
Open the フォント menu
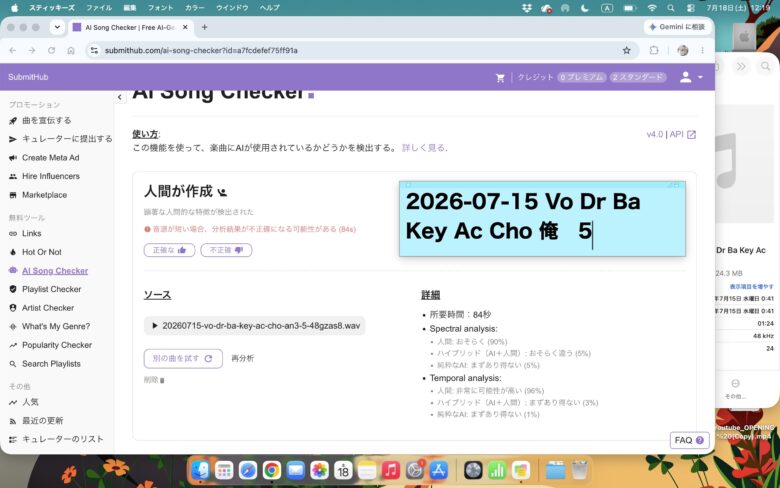pos(160,8)
